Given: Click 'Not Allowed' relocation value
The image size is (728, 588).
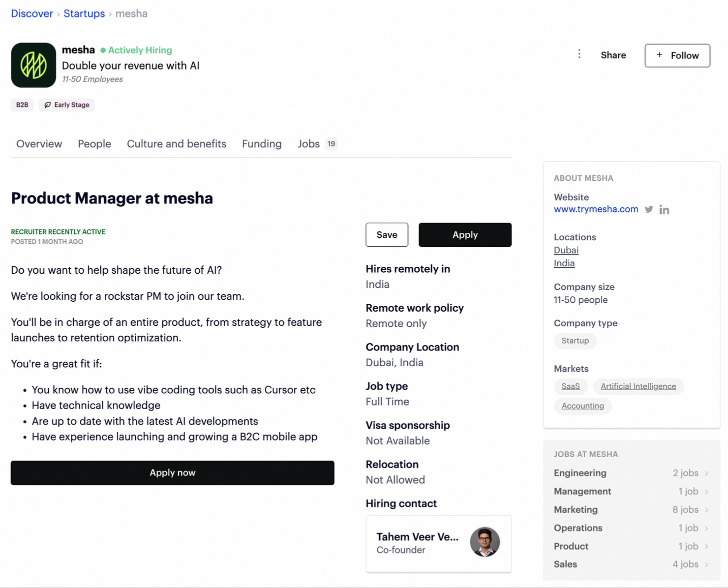Looking at the screenshot, I should 395,480.
